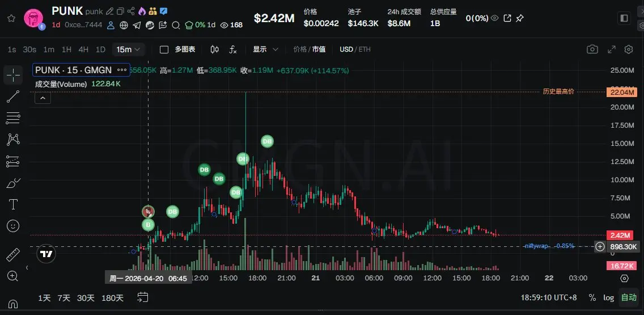Select the trend line drawing tool

point(13,97)
